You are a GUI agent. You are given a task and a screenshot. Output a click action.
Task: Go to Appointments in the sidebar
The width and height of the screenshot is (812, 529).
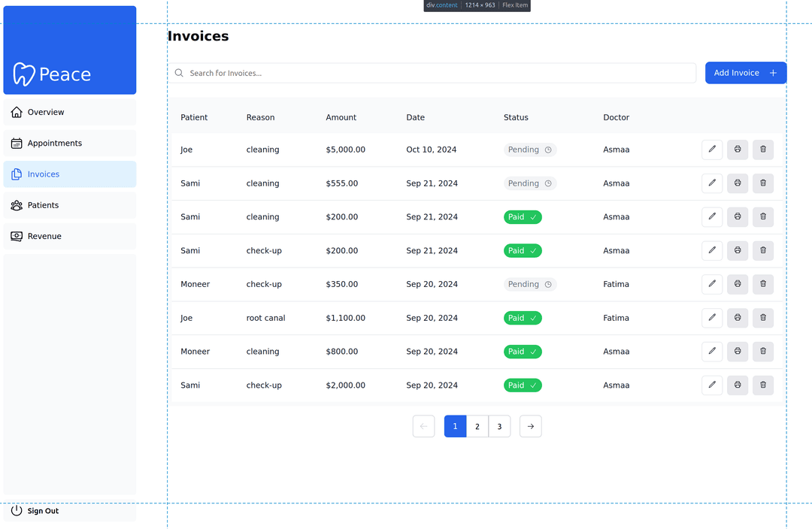pos(70,144)
